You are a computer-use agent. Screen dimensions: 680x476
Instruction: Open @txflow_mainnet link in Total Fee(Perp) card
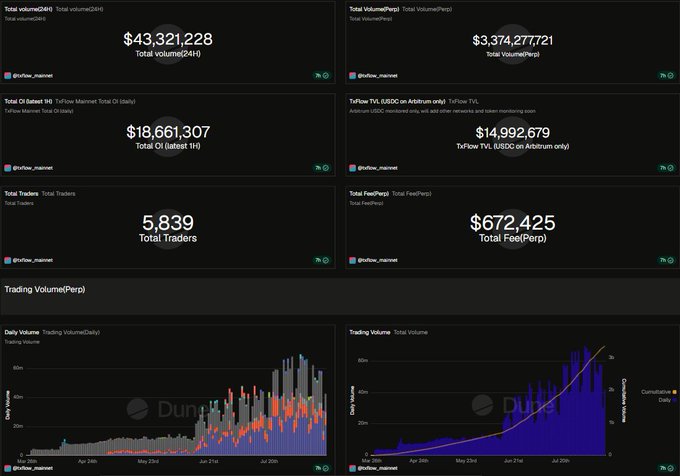(378, 260)
